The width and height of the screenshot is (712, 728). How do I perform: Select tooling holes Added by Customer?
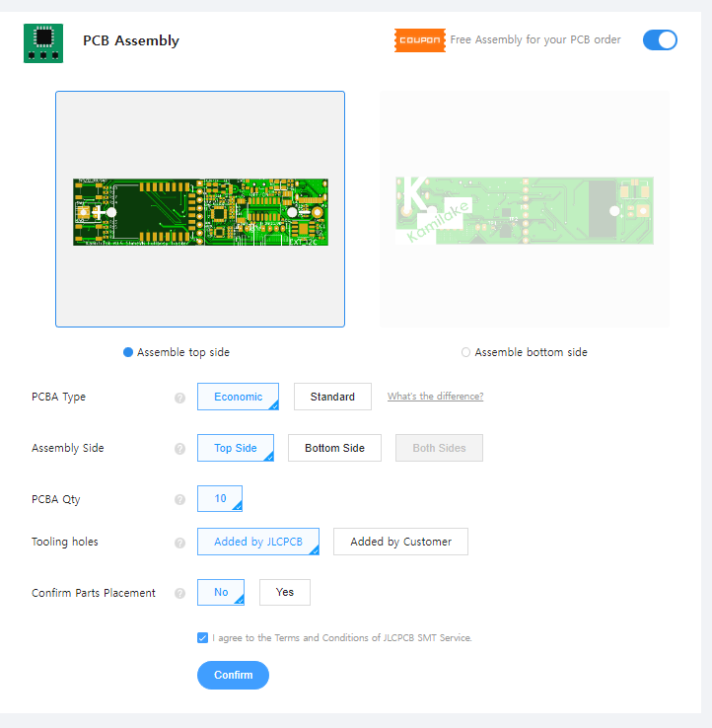(x=400, y=542)
